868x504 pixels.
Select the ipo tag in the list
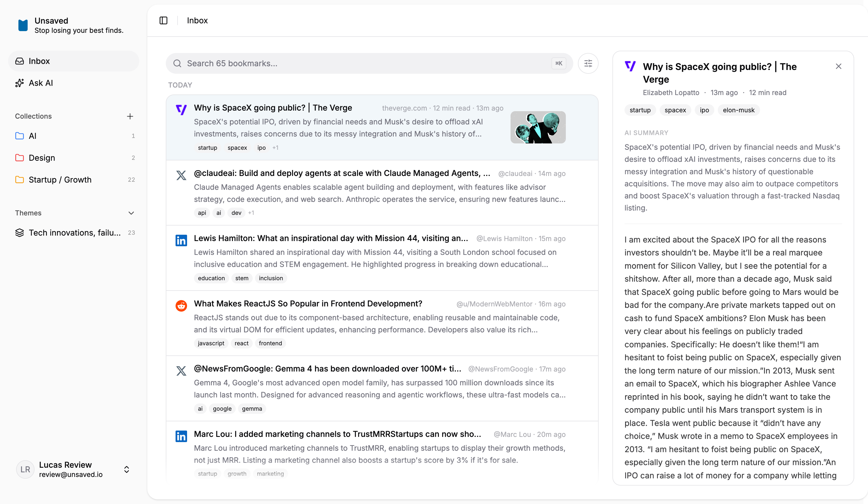tap(261, 147)
